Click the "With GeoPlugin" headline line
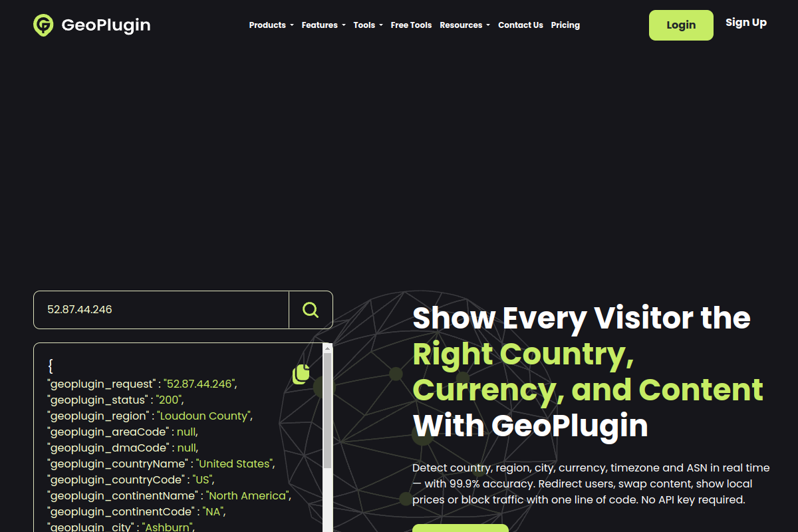Screen dimensions: 798x532 530,426
